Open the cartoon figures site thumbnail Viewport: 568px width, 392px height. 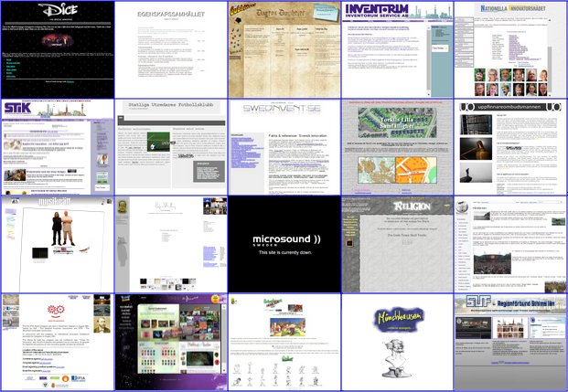[x=284, y=342]
